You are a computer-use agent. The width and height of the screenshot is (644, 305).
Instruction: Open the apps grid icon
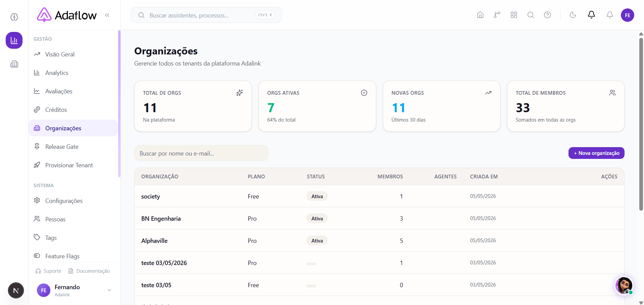click(x=514, y=15)
